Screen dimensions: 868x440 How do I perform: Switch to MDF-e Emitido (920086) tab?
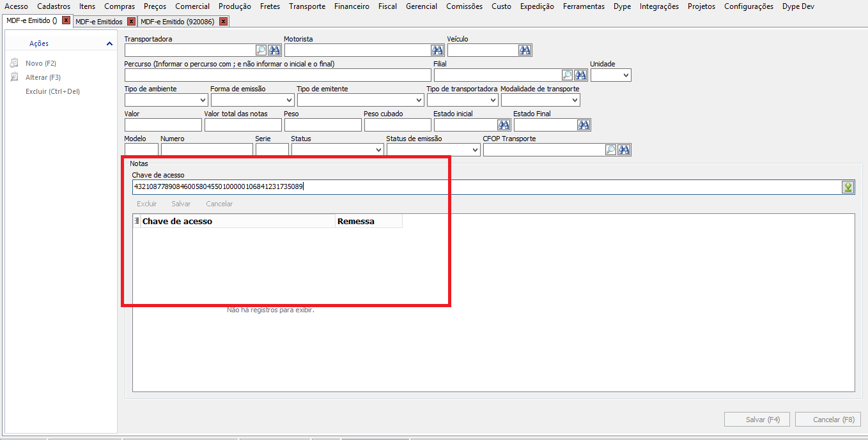pyautogui.click(x=178, y=22)
